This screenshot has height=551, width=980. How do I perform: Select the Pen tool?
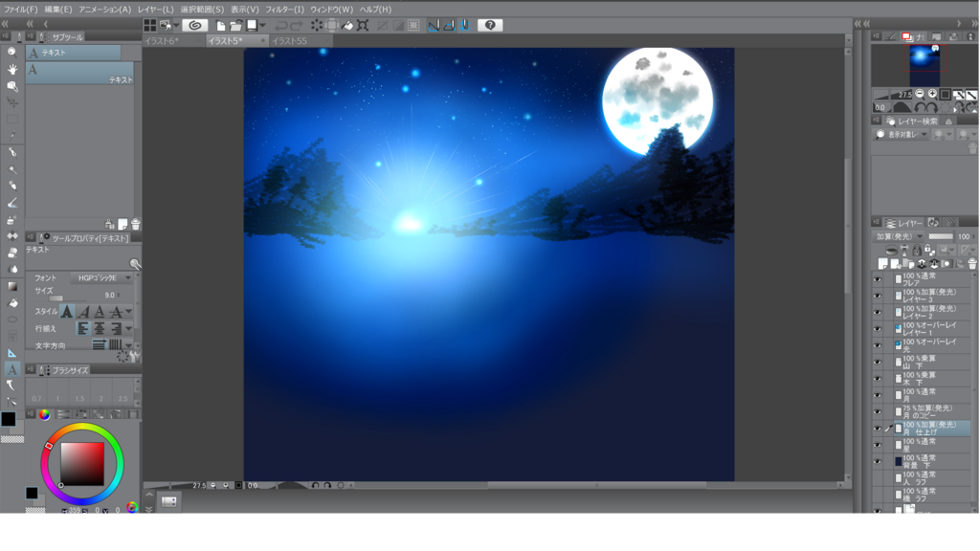[x=11, y=152]
